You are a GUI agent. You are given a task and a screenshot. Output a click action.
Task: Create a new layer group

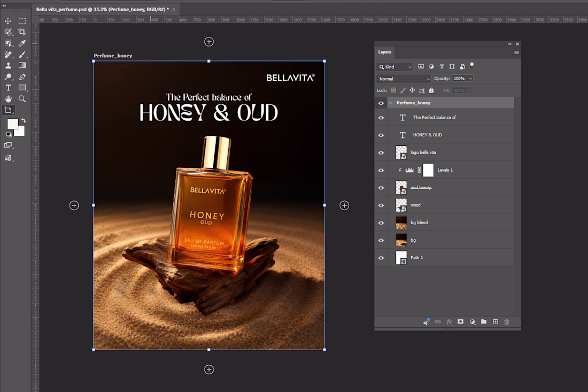484,322
